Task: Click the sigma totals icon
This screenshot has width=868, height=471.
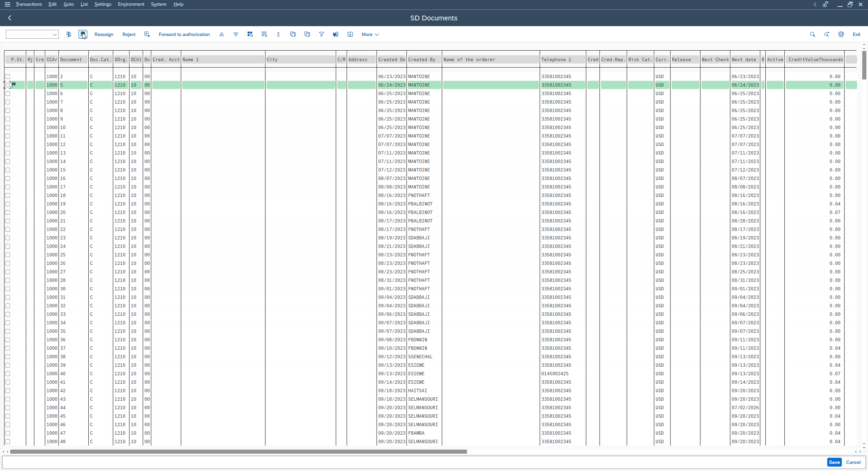Action: 279,34
